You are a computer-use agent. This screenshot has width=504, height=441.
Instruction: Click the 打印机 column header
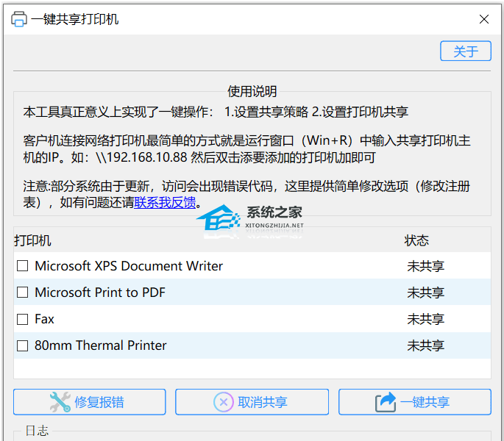pyautogui.click(x=32, y=240)
